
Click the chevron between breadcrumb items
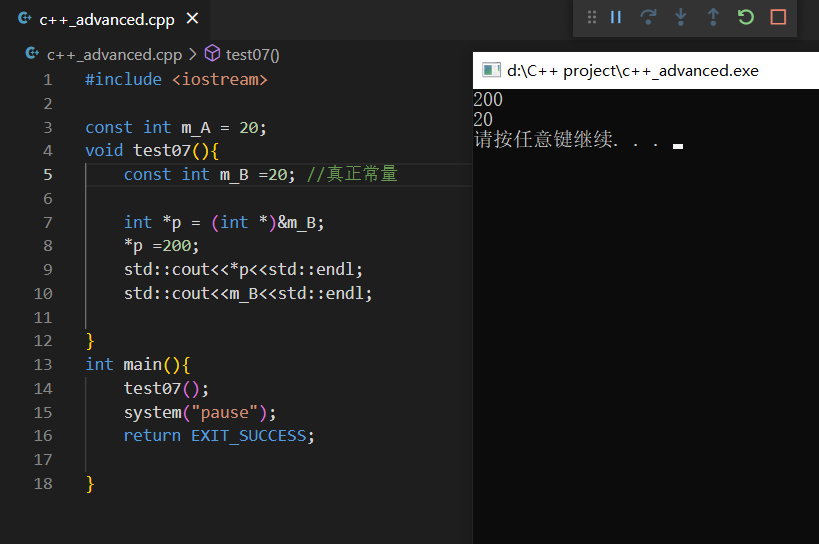(193, 55)
